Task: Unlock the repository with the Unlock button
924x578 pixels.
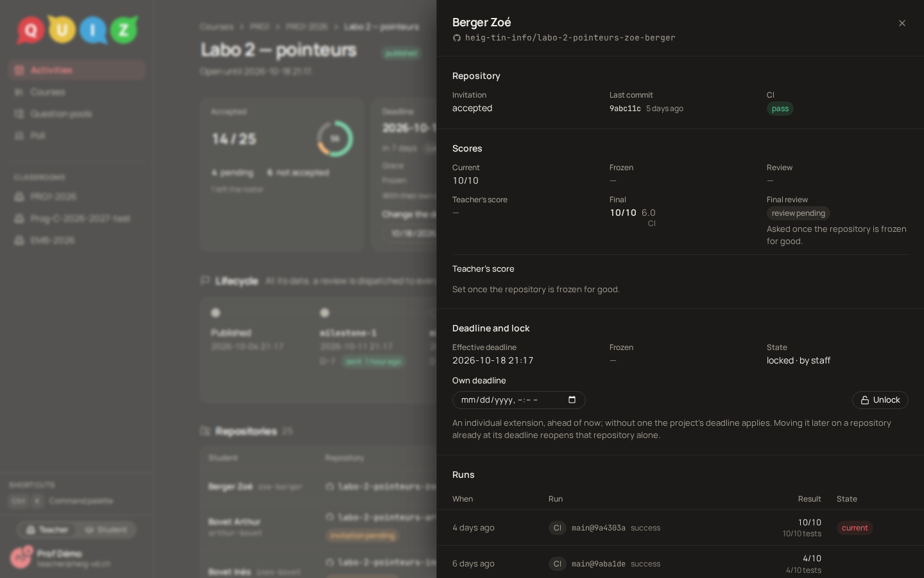Action: (880, 400)
